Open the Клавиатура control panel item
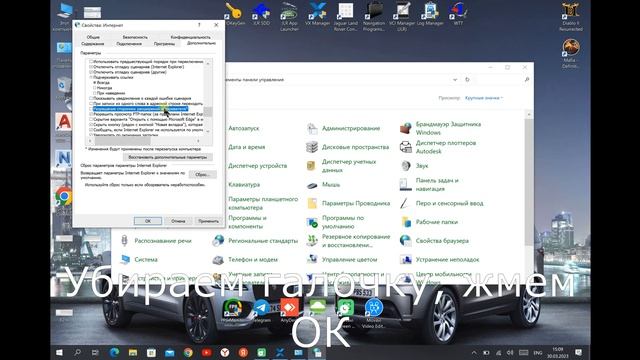The height and width of the screenshot is (360, 640). point(244,184)
